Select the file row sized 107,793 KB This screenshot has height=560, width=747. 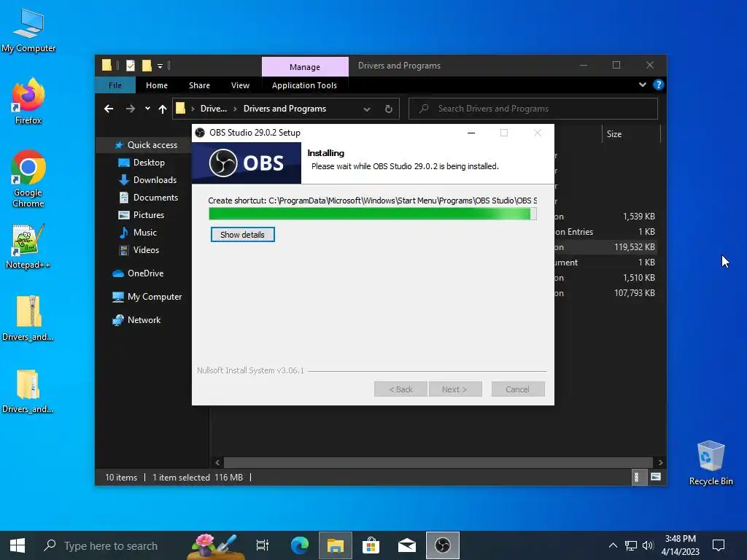(605, 293)
